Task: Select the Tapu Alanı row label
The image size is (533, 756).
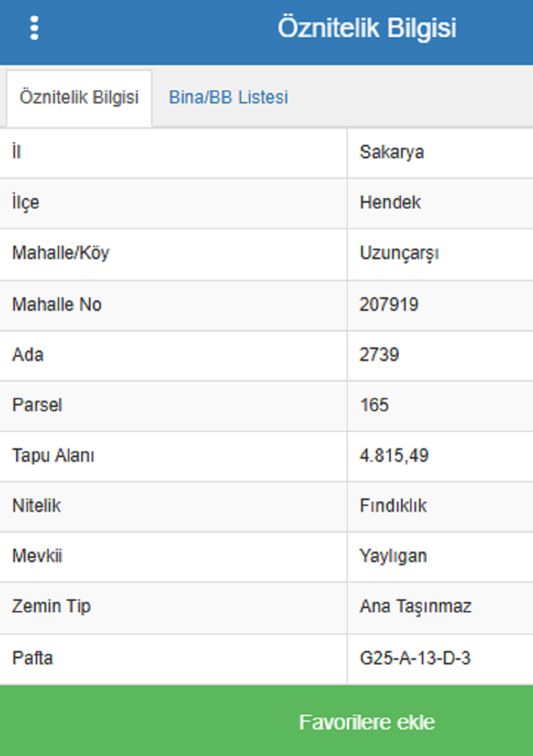Action: (53, 456)
